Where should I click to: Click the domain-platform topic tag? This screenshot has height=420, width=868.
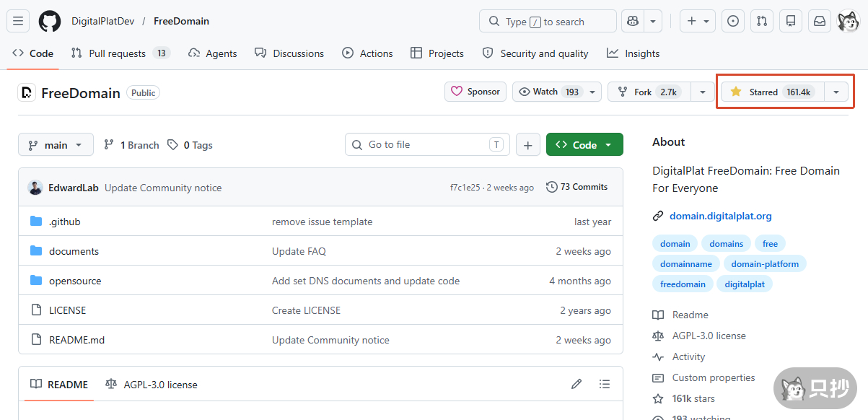click(766, 264)
